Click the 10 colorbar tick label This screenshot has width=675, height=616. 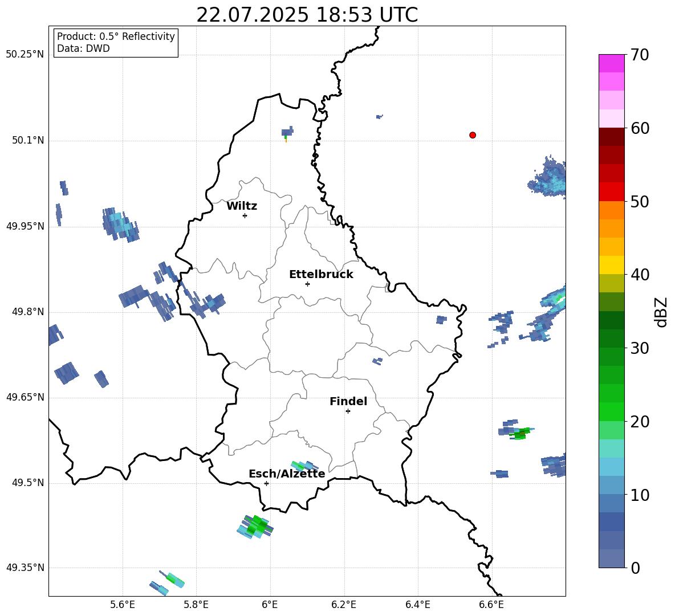click(639, 495)
